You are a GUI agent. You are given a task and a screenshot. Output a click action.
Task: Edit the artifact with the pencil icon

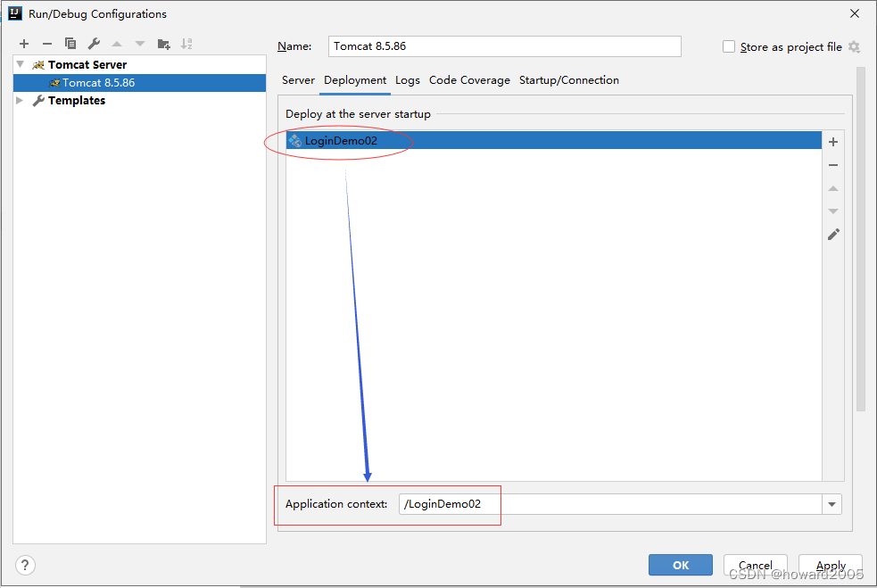coord(833,235)
